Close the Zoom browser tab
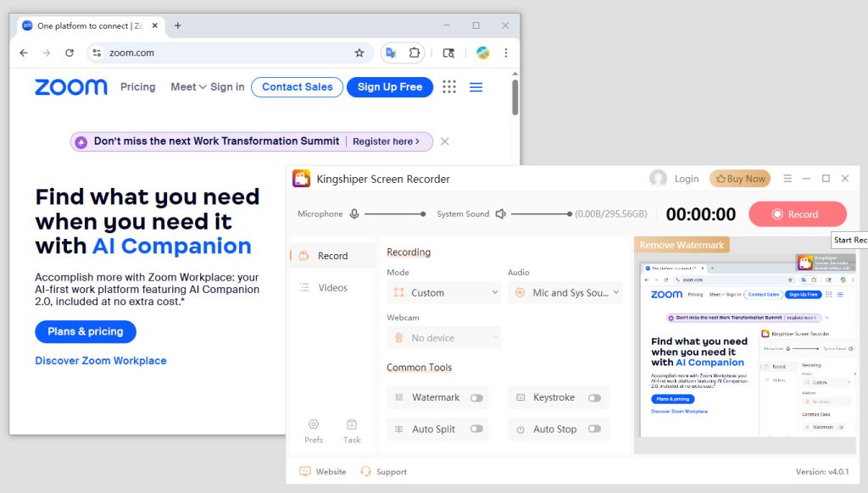The image size is (868, 493). (x=155, y=25)
